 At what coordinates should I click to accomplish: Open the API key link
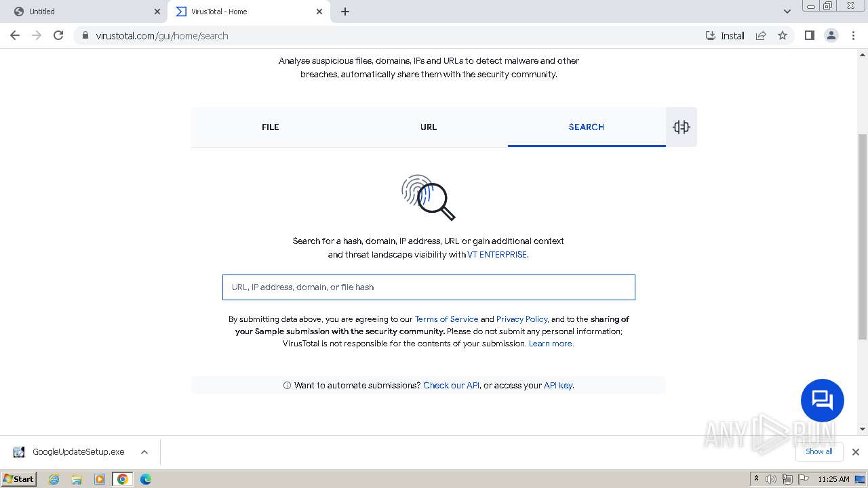558,386
